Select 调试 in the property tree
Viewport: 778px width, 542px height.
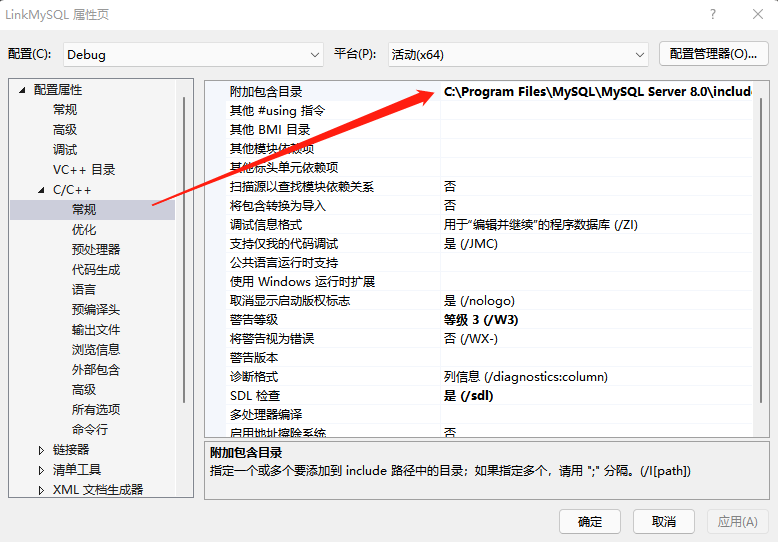tap(65, 150)
